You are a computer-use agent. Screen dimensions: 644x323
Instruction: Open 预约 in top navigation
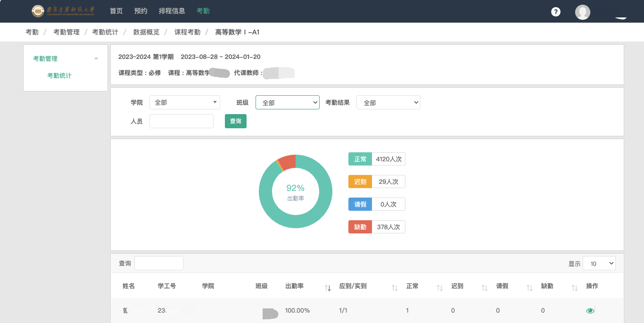(x=141, y=11)
